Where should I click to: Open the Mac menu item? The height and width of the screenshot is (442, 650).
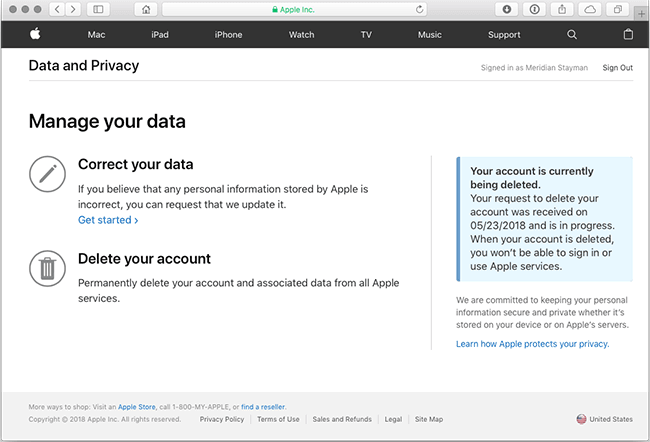click(x=96, y=34)
